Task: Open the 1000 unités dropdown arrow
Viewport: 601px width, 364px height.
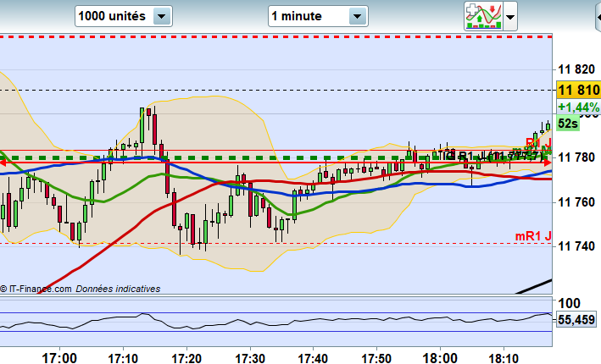Action: click(x=162, y=16)
